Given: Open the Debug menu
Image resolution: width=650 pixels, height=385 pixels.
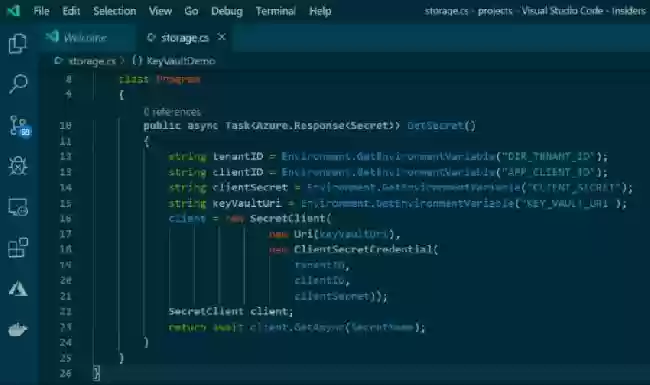Looking at the screenshot, I should click(227, 11).
